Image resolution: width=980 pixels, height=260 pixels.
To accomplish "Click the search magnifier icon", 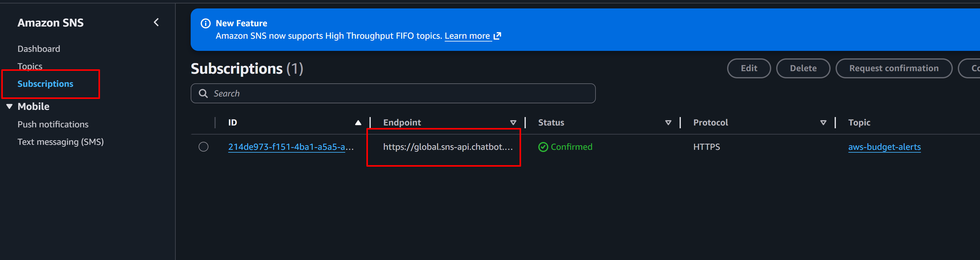I will point(204,94).
